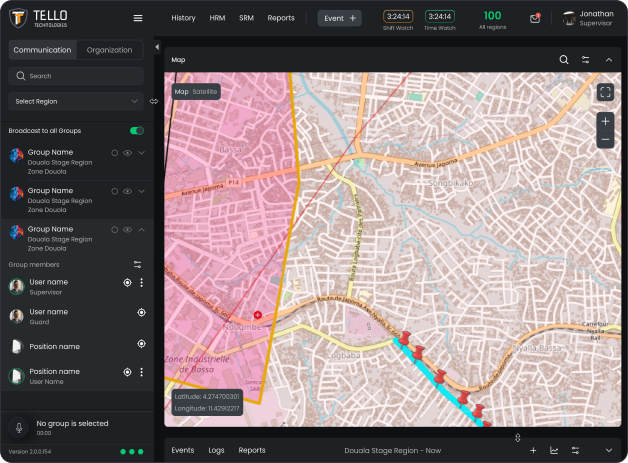
Task: Open the Events tab
Action: point(183,450)
